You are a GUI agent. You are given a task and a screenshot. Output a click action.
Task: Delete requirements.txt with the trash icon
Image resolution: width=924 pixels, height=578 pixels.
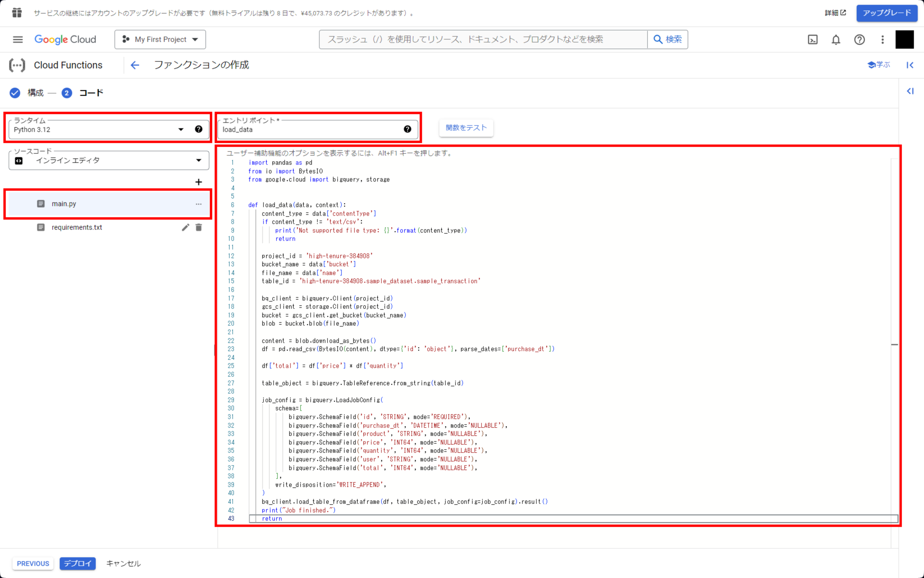pos(199,227)
